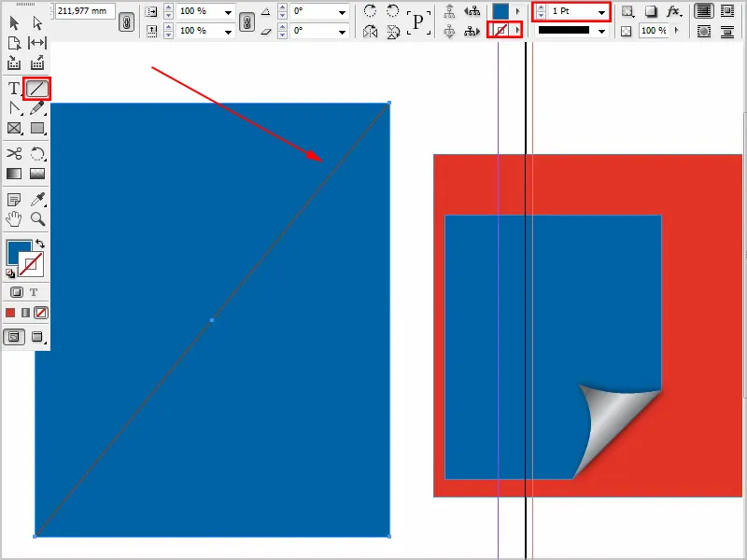This screenshot has height=560, width=747.
Task: Select previous object icon
Action: click(x=472, y=11)
